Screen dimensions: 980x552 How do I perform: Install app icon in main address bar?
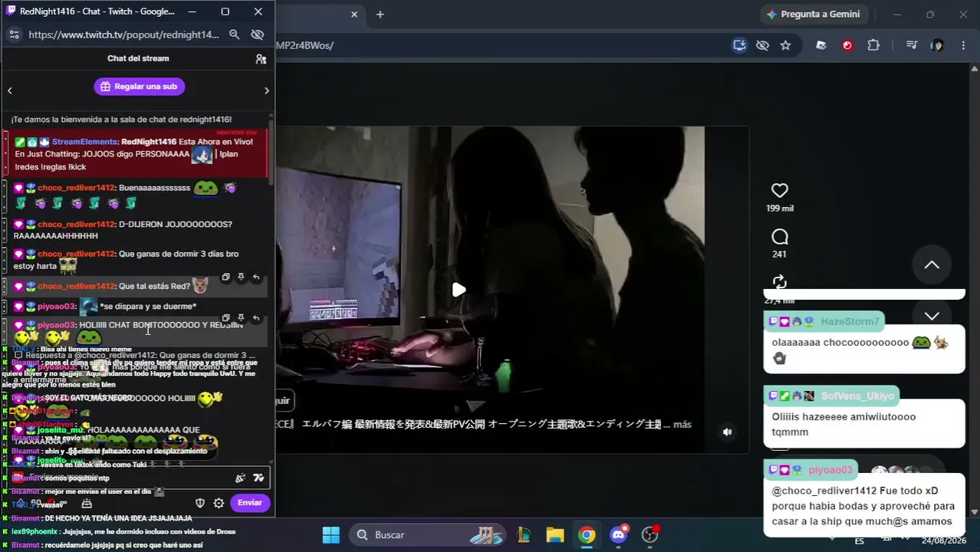tap(739, 45)
